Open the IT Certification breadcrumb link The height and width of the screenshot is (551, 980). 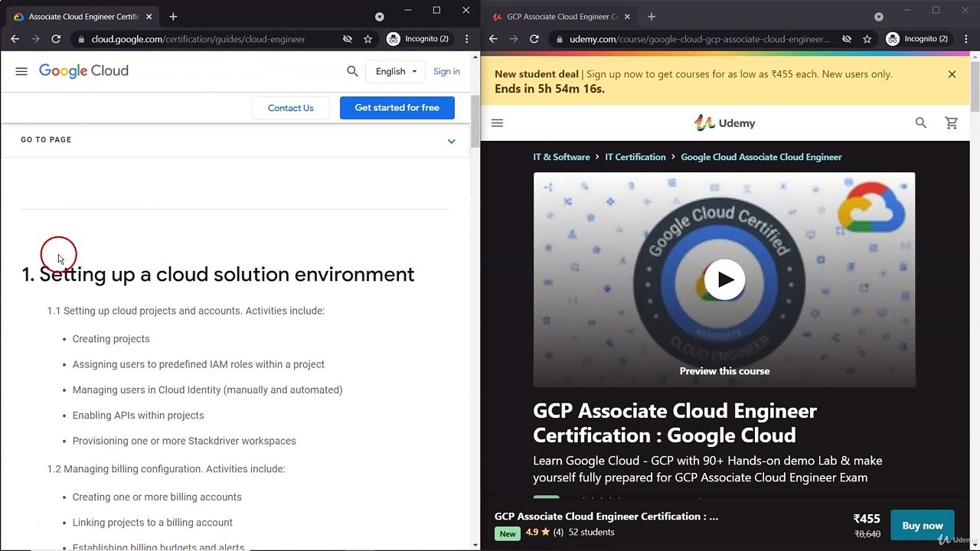635,157
